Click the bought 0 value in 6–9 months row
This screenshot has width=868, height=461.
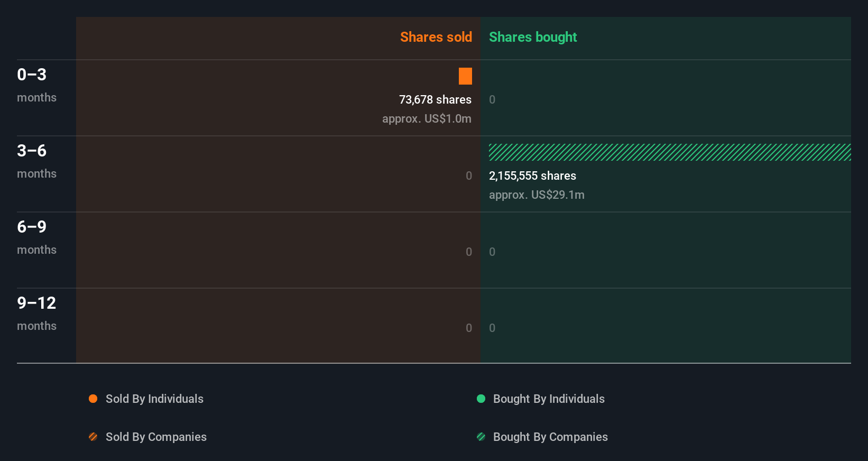tap(492, 252)
